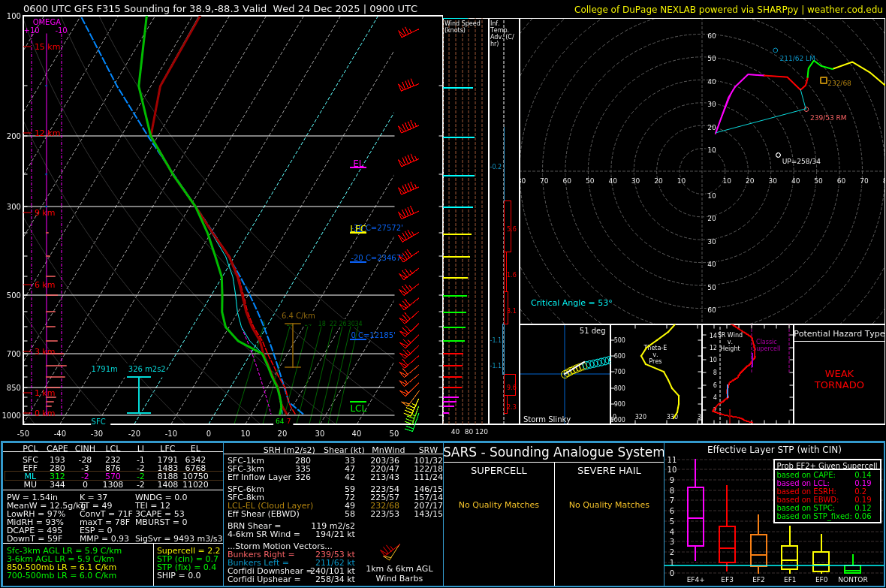Select the highlighted ML parcel row
The image size is (886, 588).
point(113,476)
